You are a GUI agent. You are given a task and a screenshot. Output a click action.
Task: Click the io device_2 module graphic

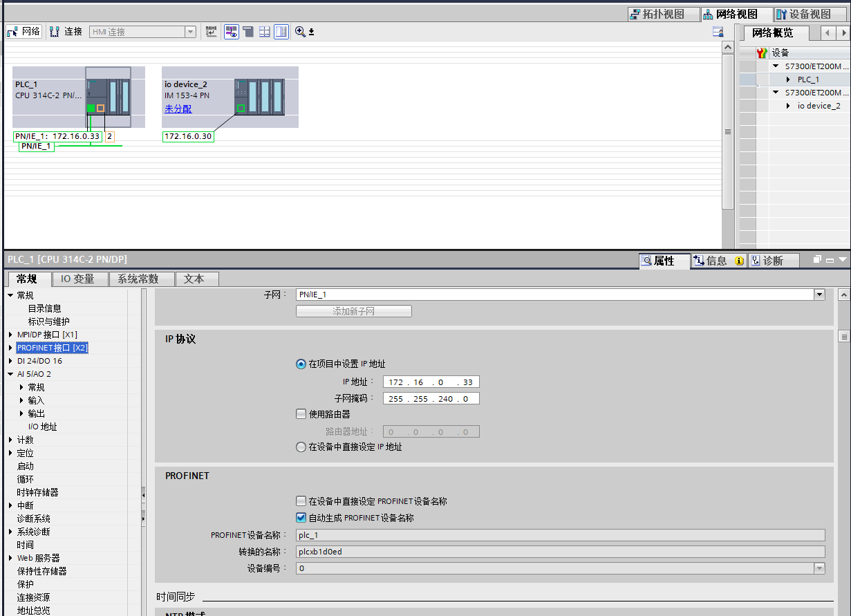pos(259,96)
